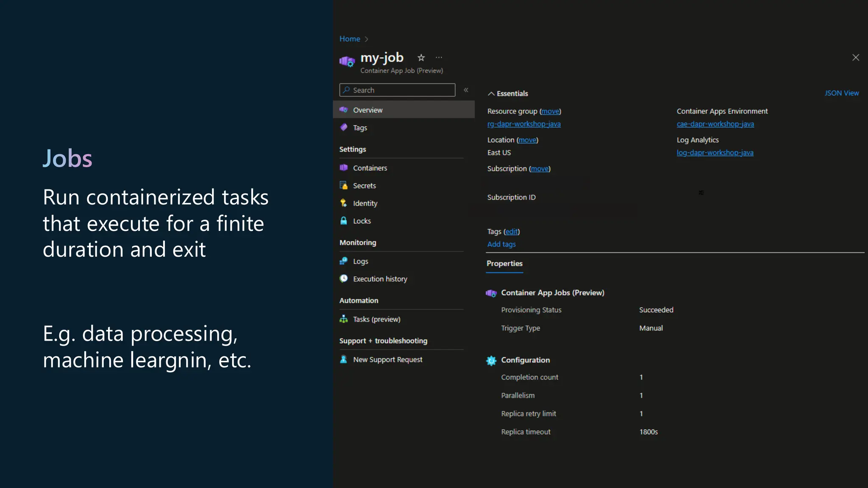Screen dimensions: 868x488
Task: Click the breadcrumb chevron after Home
Action: pos(366,39)
